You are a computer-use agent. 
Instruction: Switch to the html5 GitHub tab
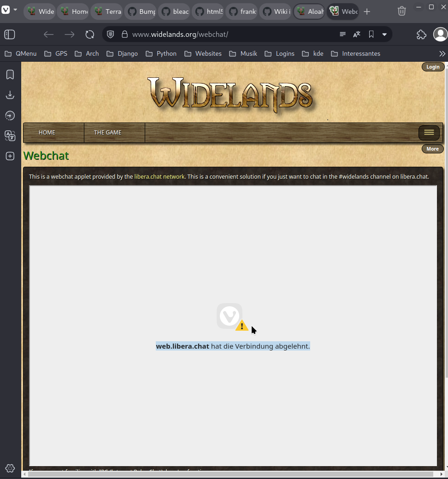click(208, 12)
